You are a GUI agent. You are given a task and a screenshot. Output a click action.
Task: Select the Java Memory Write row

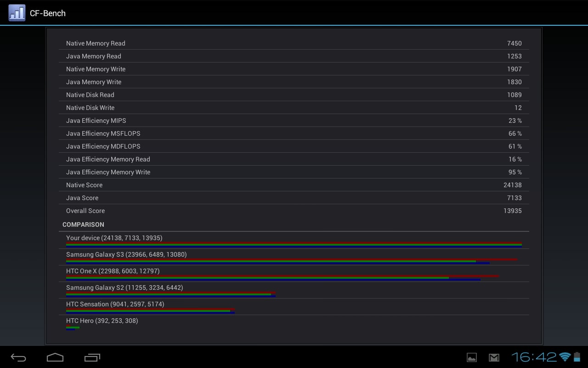point(294,82)
